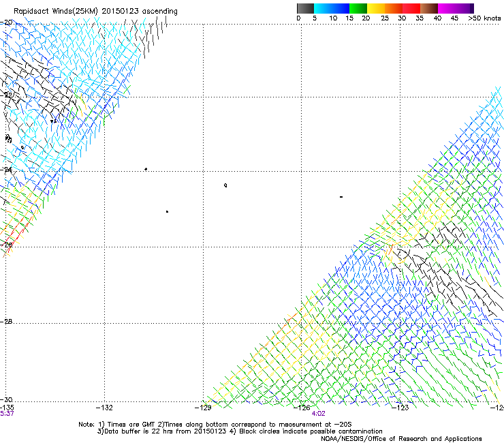Click the '-123' longitude axis label
The width and height of the screenshot is (504, 443).
point(400,408)
